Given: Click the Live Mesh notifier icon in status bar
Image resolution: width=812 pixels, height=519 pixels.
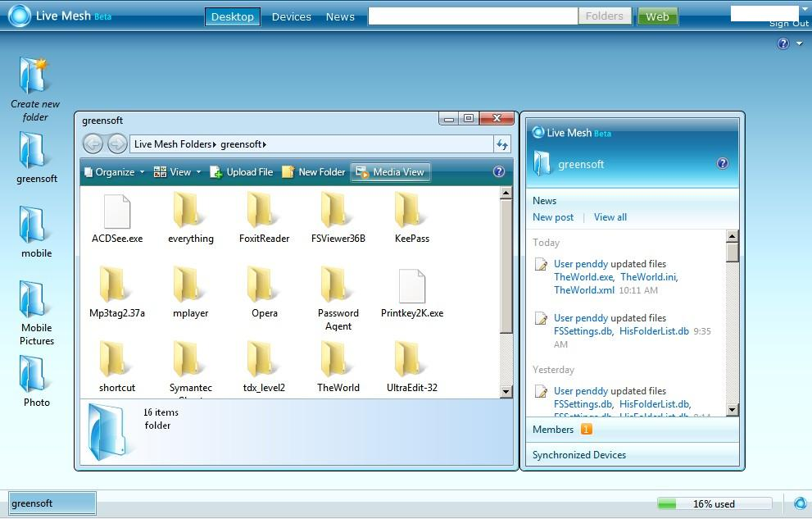Looking at the screenshot, I should pos(800,503).
